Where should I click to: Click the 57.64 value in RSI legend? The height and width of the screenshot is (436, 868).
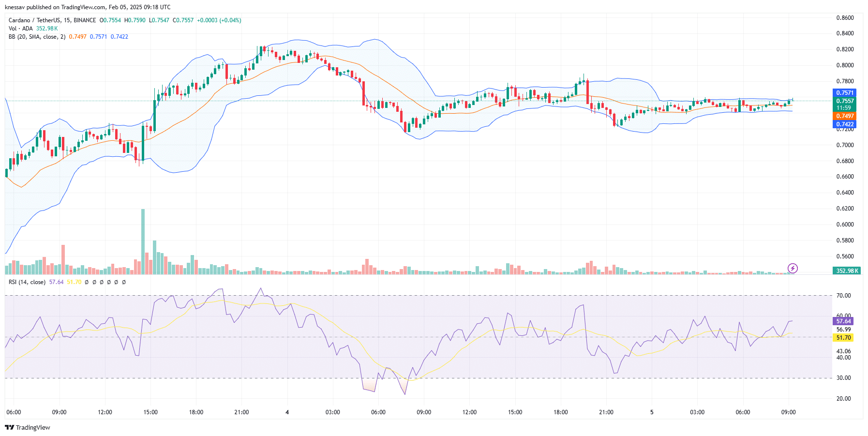57,282
